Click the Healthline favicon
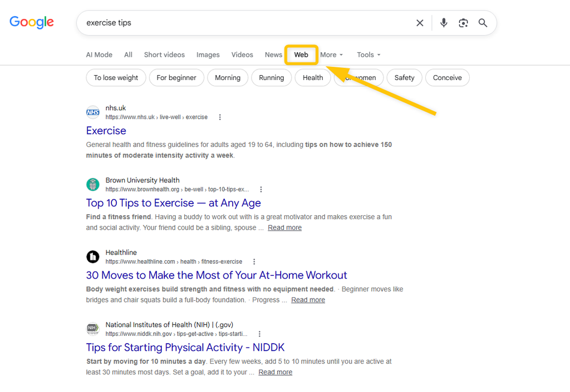The height and width of the screenshot is (392, 570). [x=93, y=257]
